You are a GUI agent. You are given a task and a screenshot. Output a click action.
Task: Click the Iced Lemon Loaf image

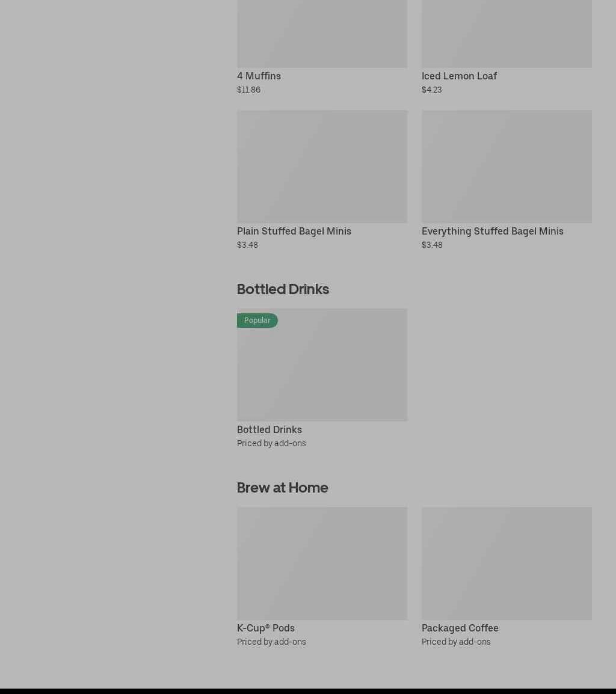507,34
